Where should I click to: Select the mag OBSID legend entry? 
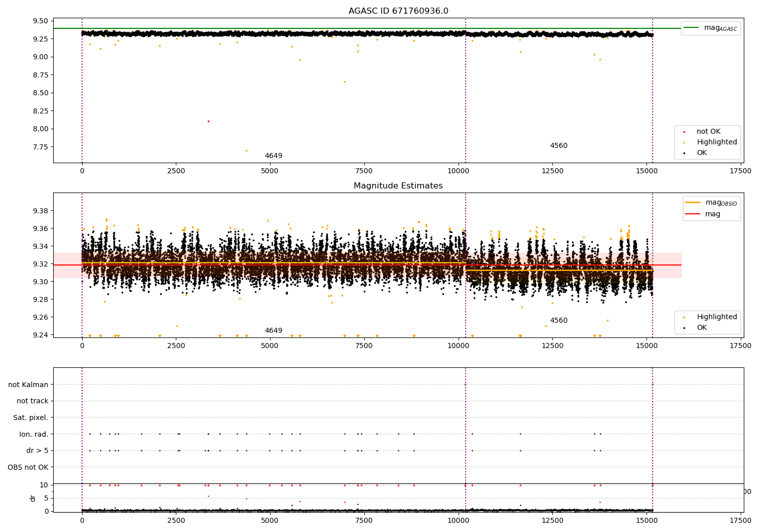(711, 203)
